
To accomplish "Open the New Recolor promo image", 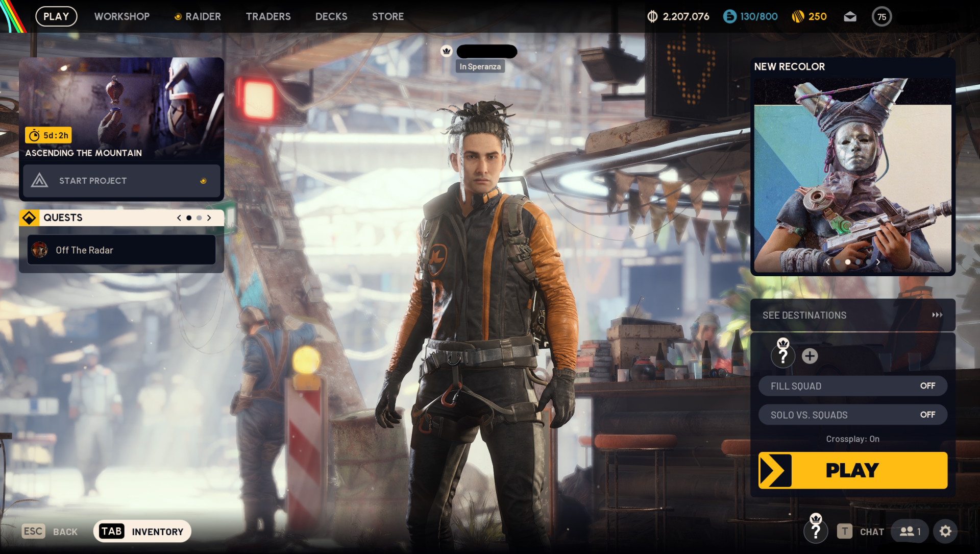I will coord(852,175).
